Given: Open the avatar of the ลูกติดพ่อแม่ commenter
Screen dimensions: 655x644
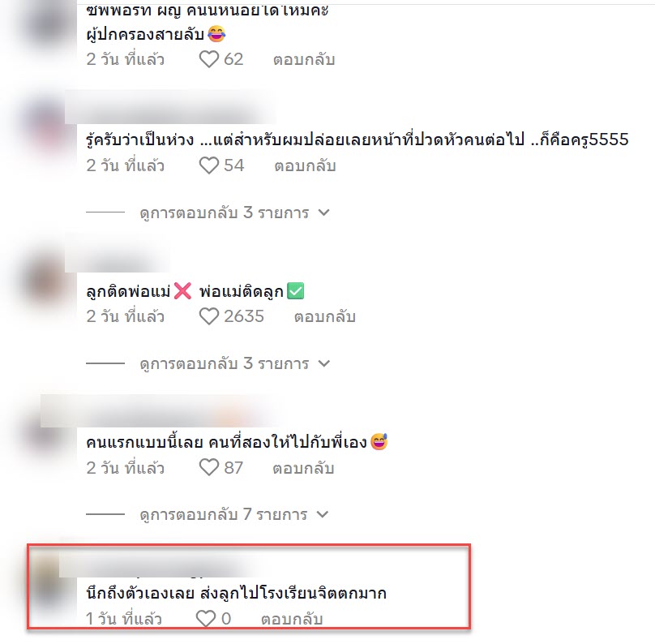Looking at the screenshot, I should click(x=45, y=279).
